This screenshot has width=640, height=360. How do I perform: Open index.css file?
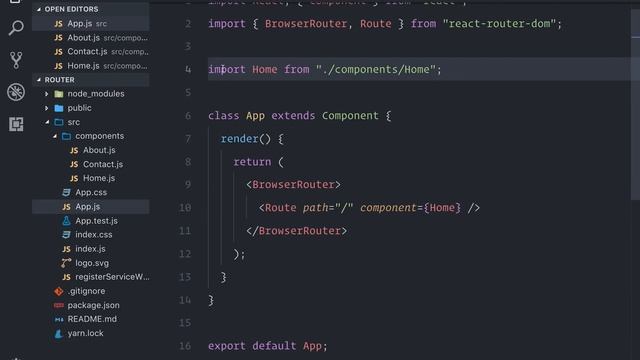pos(93,235)
